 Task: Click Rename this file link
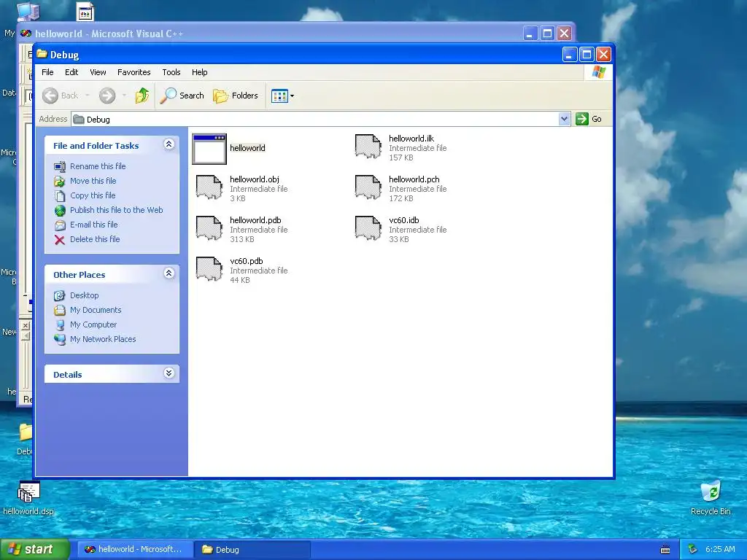tap(98, 166)
